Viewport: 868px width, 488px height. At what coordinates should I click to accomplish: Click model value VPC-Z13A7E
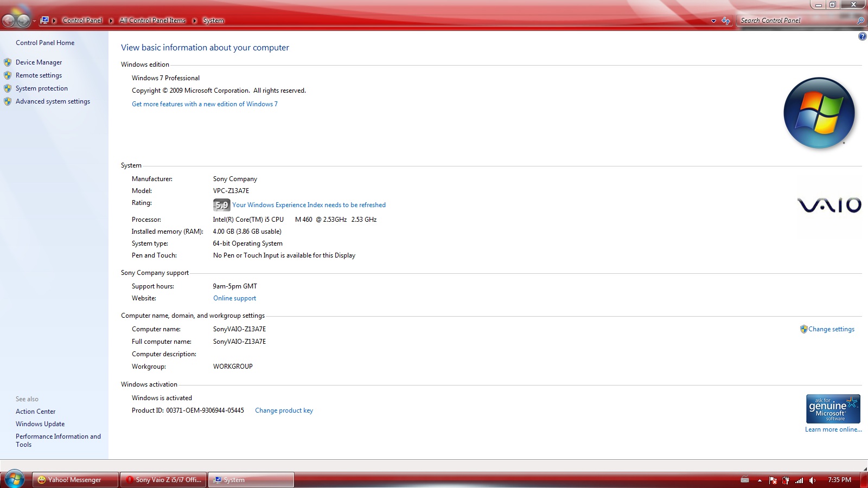point(231,191)
